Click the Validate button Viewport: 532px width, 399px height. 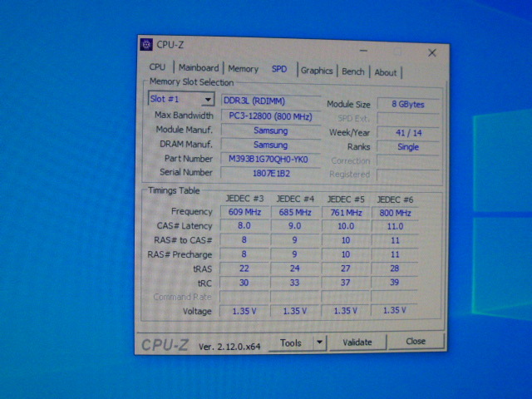pos(357,342)
